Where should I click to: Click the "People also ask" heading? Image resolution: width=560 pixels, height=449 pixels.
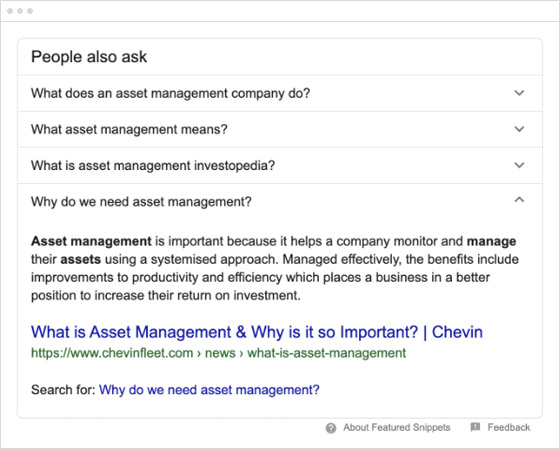pos(89,57)
